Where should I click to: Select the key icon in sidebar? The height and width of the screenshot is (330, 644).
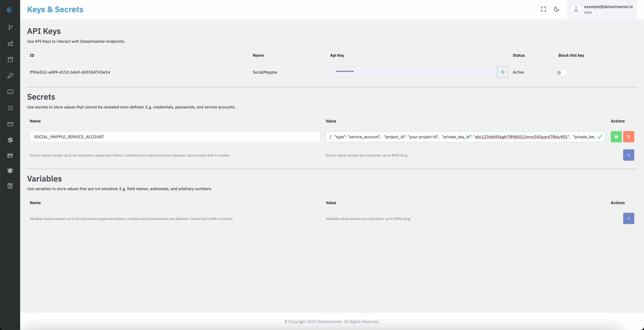[10, 76]
